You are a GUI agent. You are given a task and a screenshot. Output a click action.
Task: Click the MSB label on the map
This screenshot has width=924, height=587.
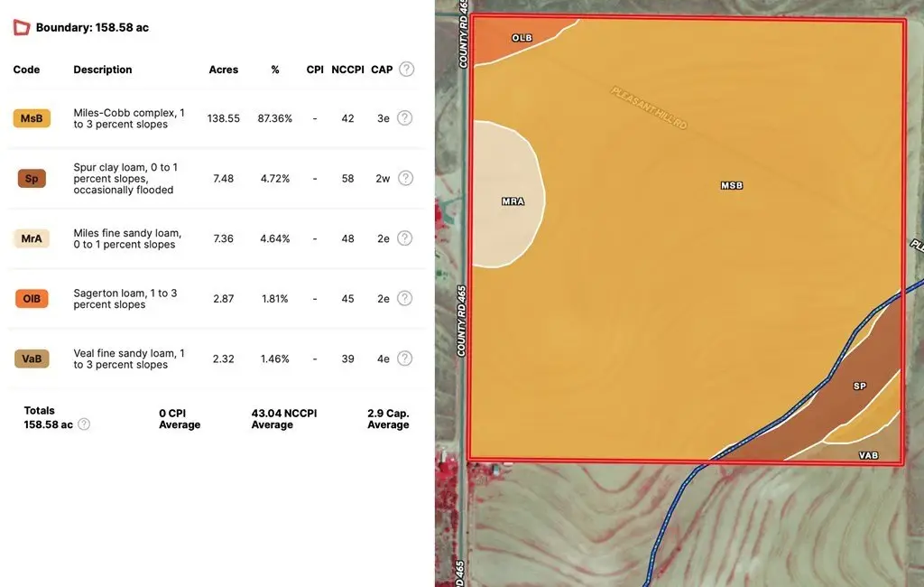[x=732, y=185]
